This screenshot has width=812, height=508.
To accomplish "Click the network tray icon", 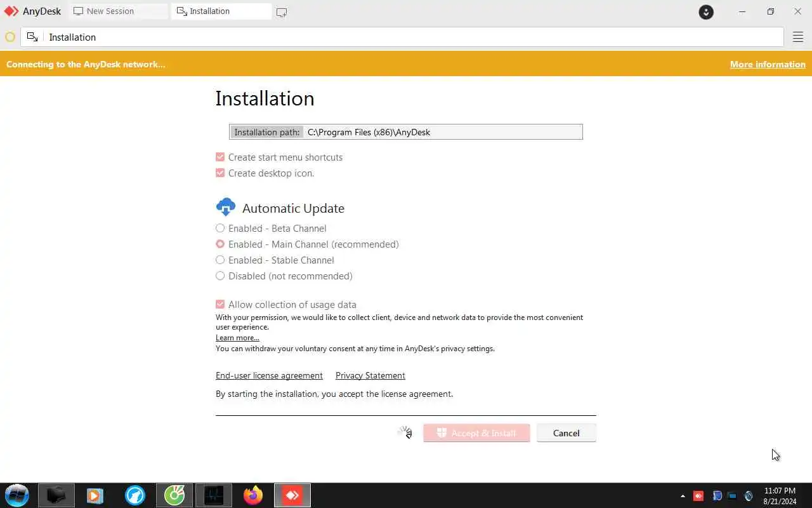I will tap(732, 496).
